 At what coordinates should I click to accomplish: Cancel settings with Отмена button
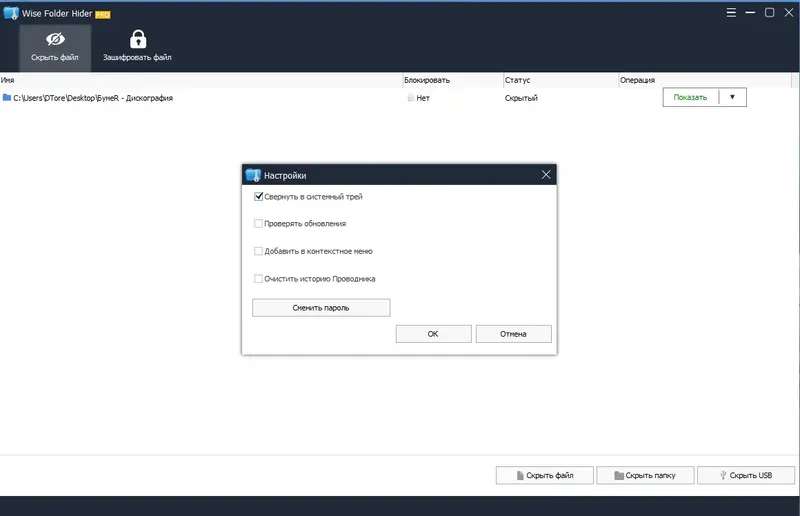click(513, 334)
